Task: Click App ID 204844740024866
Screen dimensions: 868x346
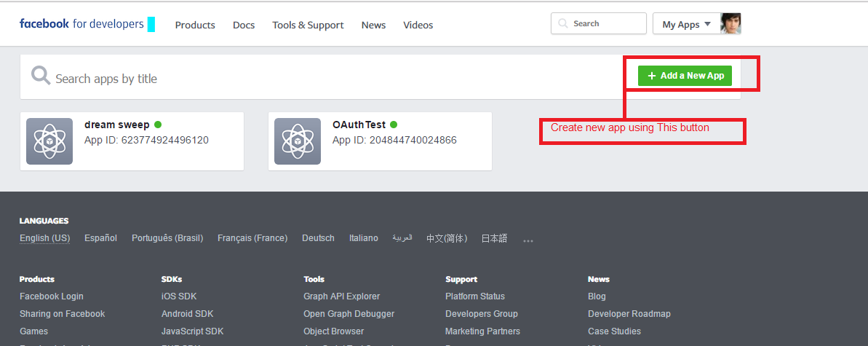Action: point(394,141)
